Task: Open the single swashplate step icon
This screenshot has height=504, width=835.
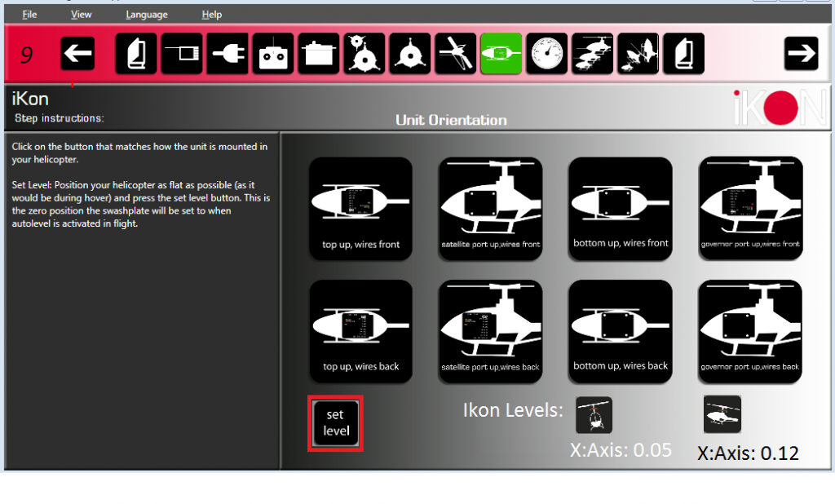Action: point(410,53)
